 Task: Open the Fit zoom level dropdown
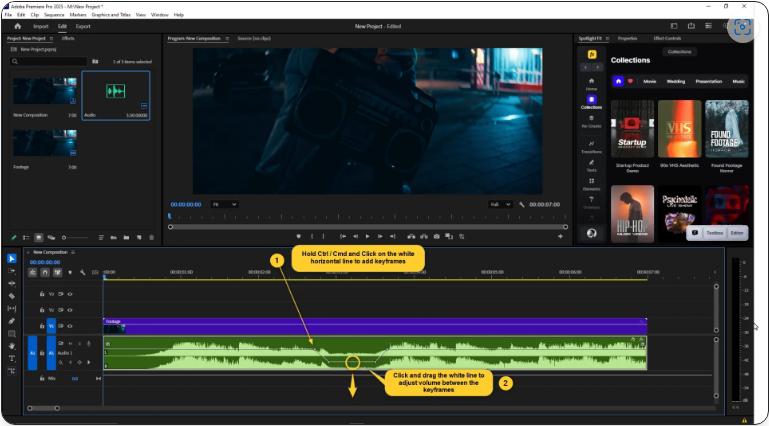tap(224, 204)
